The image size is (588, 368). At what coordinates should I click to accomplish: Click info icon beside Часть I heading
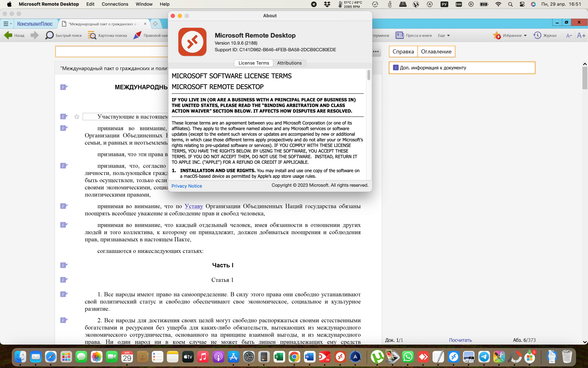tap(64, 265)
